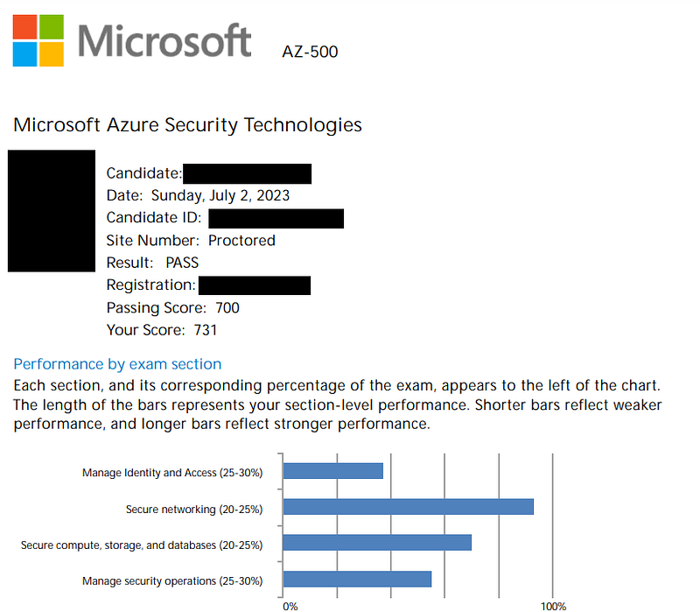
Task: Click the redacted Candidate name field
Action: [247, 173]
